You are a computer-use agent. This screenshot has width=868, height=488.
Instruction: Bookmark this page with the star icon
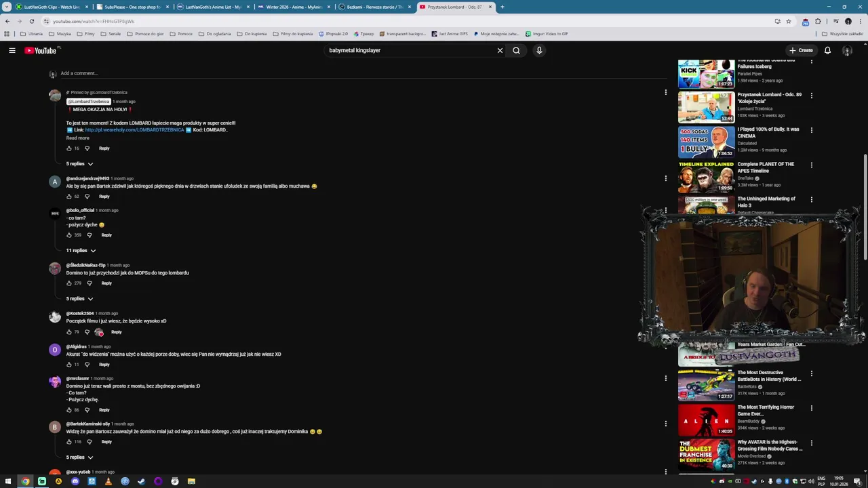pyautogui.click(x=788, y=21)
